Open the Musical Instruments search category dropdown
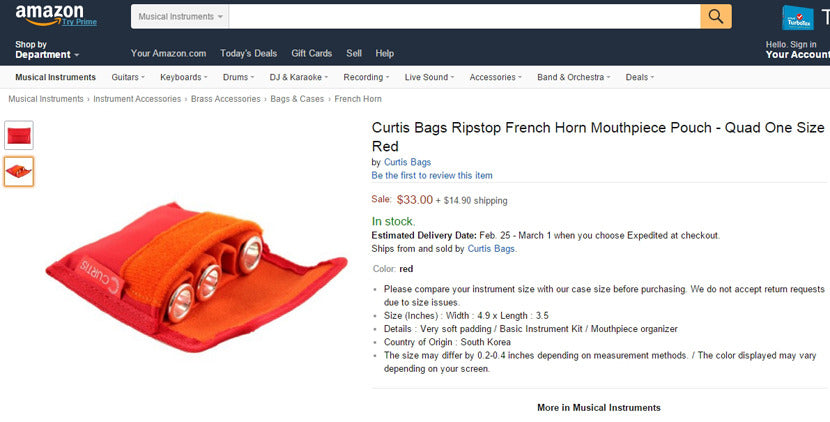This screenshot has height=422, width=830. pyautogui.click(x=180, y=16)
